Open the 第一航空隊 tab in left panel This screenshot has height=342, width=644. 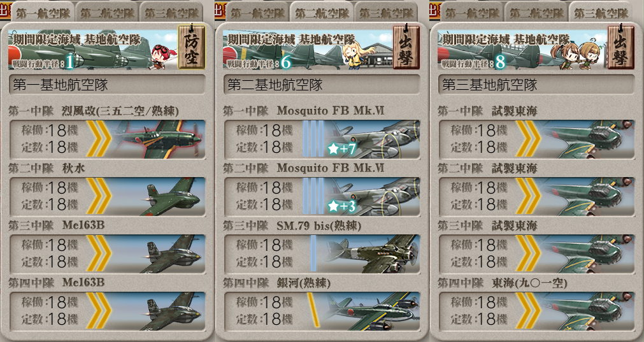43,12
